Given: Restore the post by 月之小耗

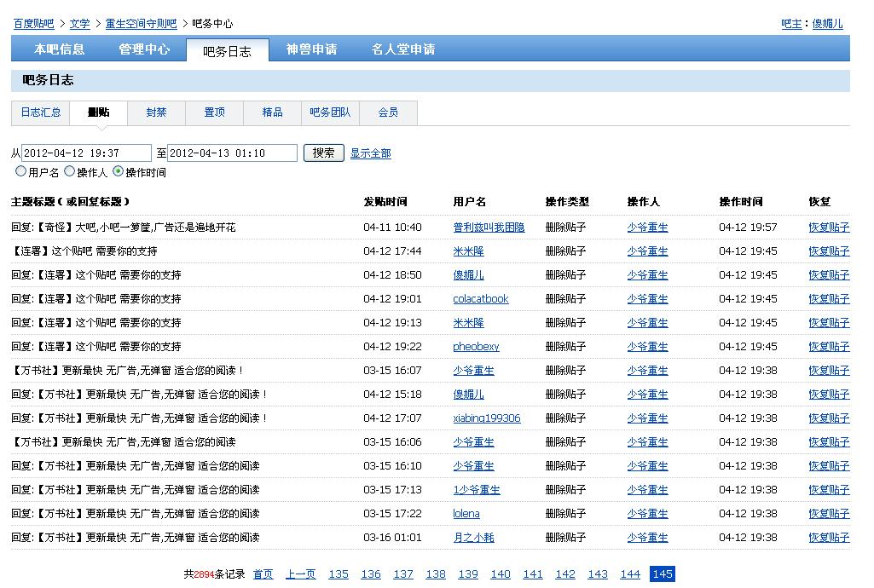Looking at the screenshot, I should (829, 538).
